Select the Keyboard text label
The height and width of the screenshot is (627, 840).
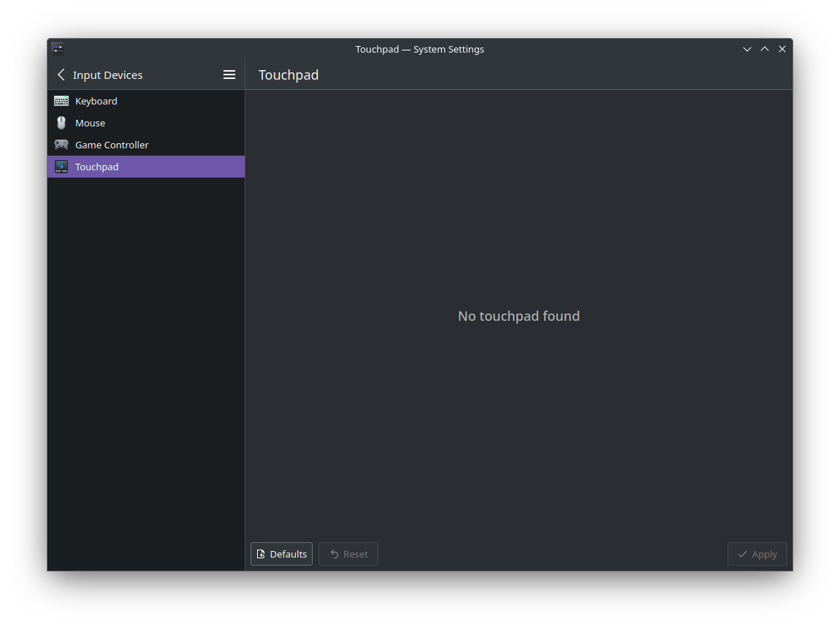[96, 101]
